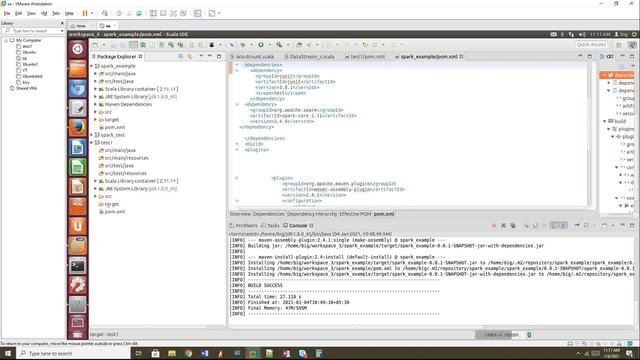The height and width of the screenshot is (360, 640).
Task: Switch to the Dependency Hierarchy tab
Action: (x=312, y=214)
